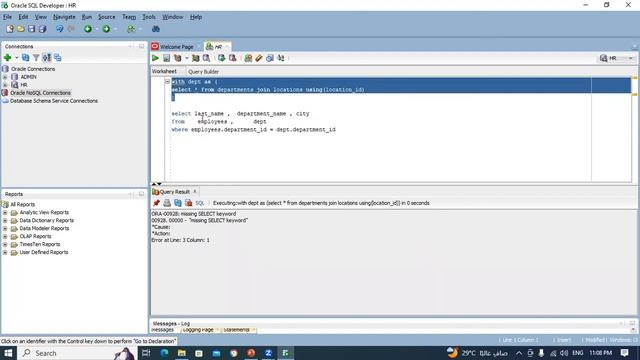640x360 pixels.
Task: Click the Run Script icon in worksheet toolbar
Action: [x=167, y=58]
